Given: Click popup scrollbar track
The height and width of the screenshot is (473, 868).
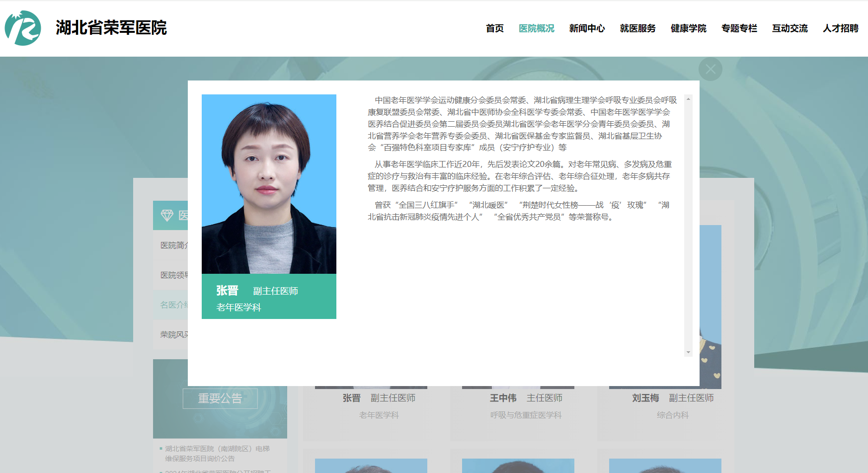Looking at the screenshot, I should tap(688, 226).
